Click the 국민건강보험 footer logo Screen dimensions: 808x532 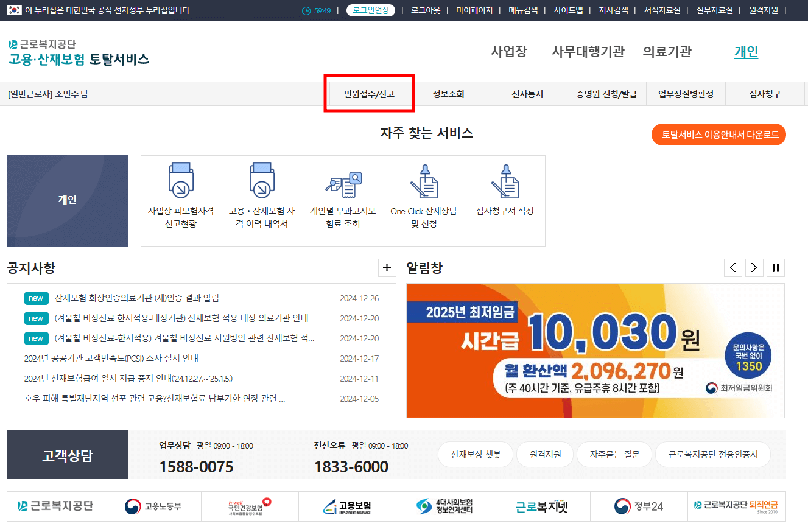[250, 506]
